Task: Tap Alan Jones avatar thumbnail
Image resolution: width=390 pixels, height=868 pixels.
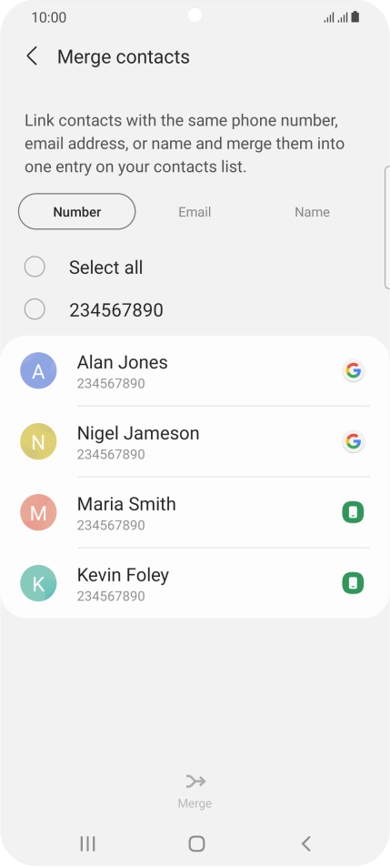Action: click(x=38, y=370)
